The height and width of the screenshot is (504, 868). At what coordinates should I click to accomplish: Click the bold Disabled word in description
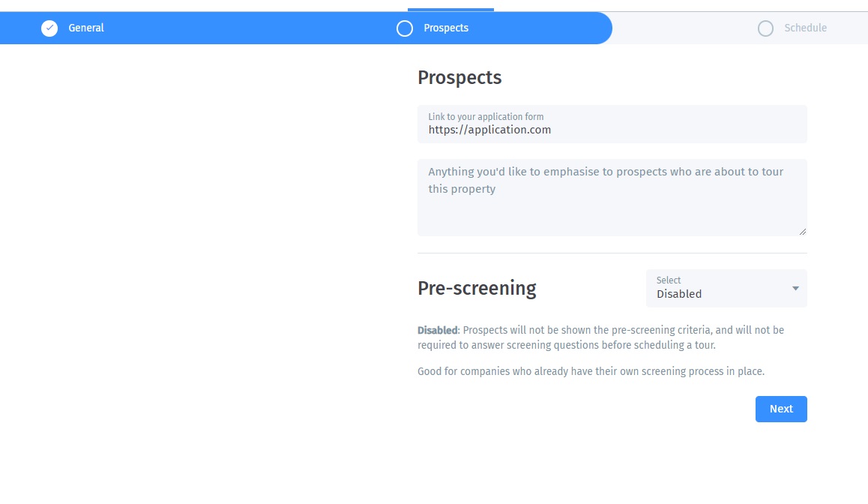coord(437,330)
